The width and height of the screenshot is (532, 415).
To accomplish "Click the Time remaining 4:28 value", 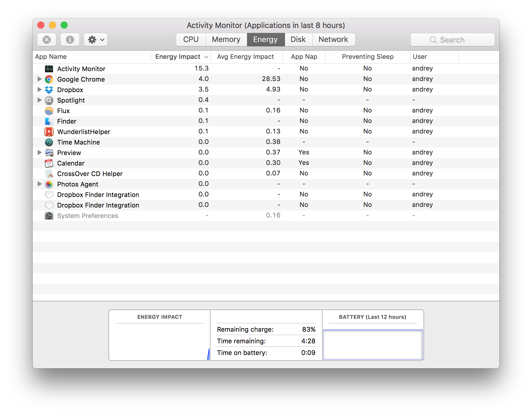I will point(308,341).
